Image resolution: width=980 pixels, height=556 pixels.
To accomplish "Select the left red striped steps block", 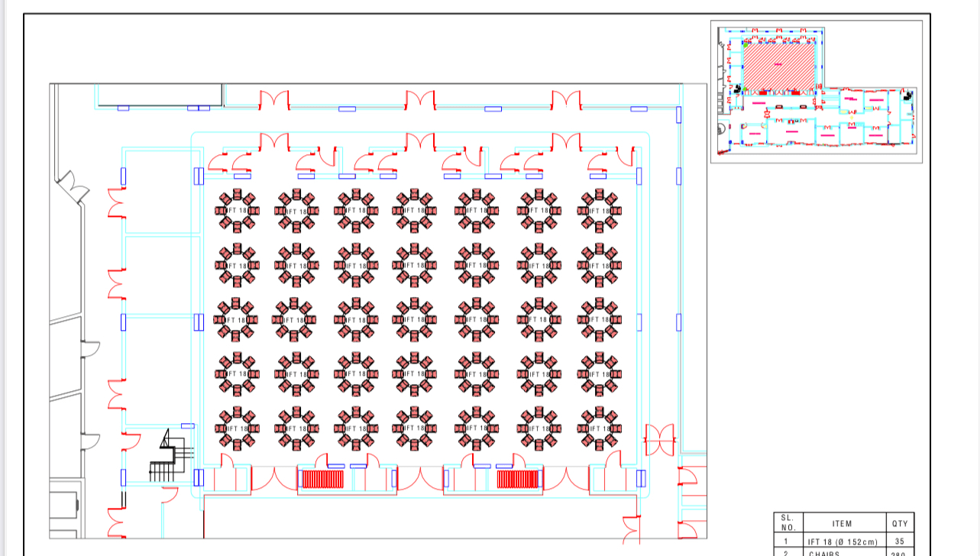I will coord(321,479).
